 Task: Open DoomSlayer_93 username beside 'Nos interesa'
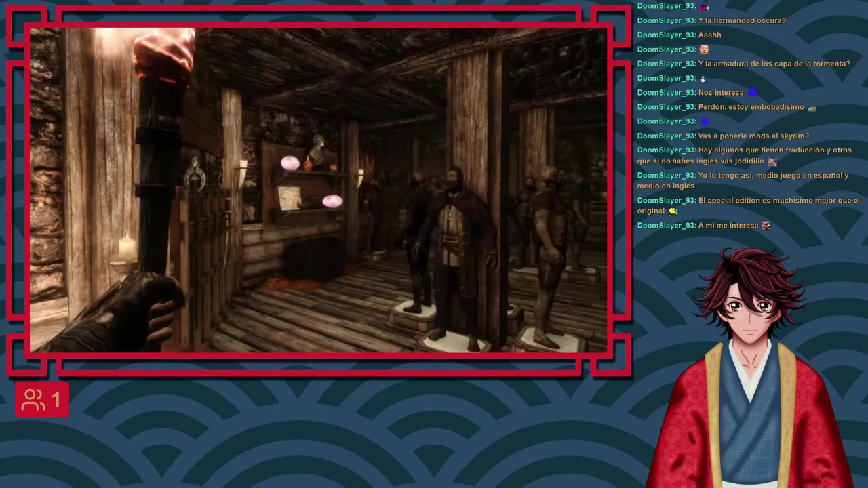pos(667,93)
